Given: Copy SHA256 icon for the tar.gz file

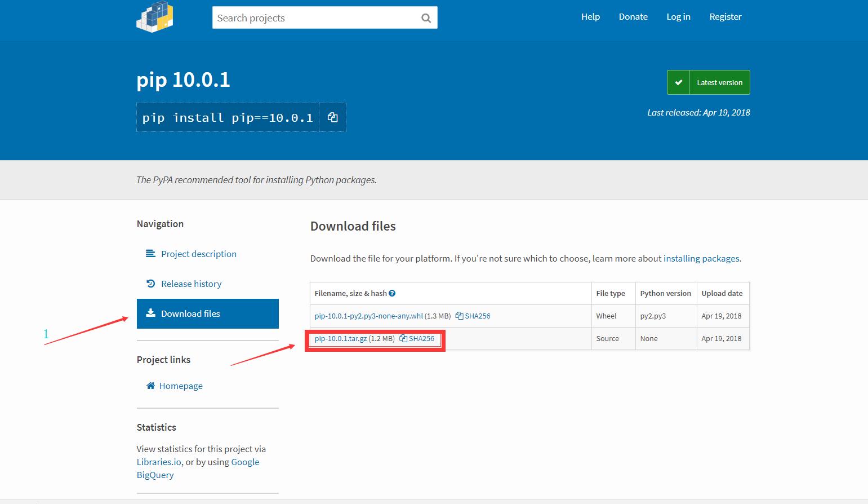Looking at the screenshot, I should click(x=403, y=338).
